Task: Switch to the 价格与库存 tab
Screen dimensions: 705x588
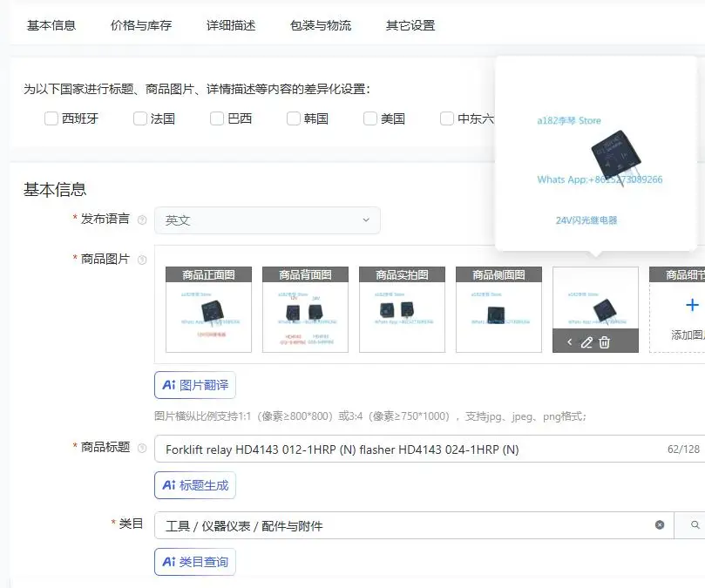Action: pyautogui.click(x=141, y=25)
